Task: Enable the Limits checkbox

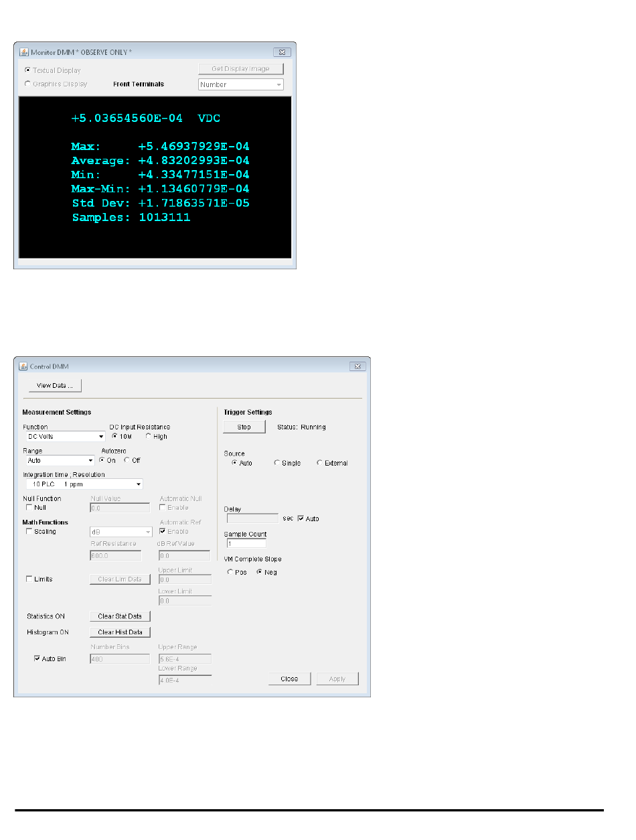Action: click(29, 579)
